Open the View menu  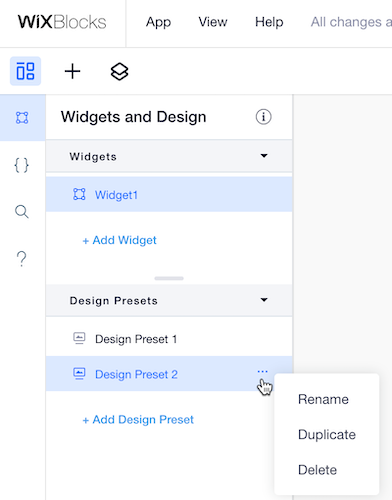213,22
